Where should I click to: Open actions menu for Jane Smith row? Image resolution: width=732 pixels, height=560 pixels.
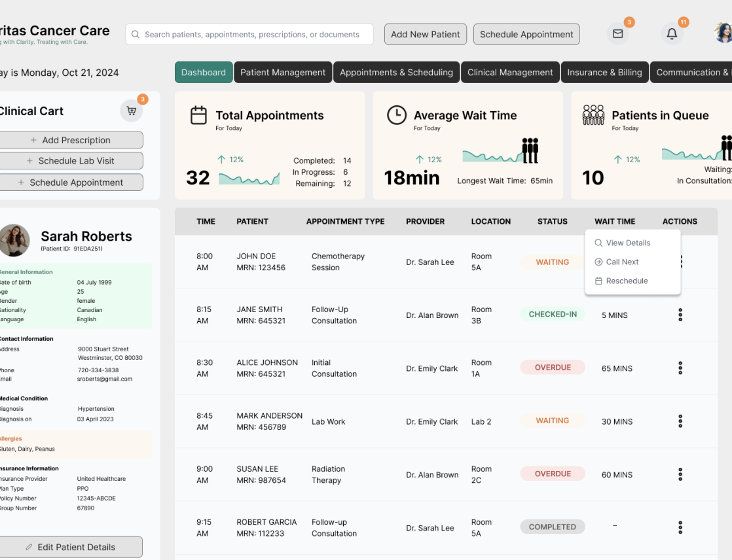680,315
